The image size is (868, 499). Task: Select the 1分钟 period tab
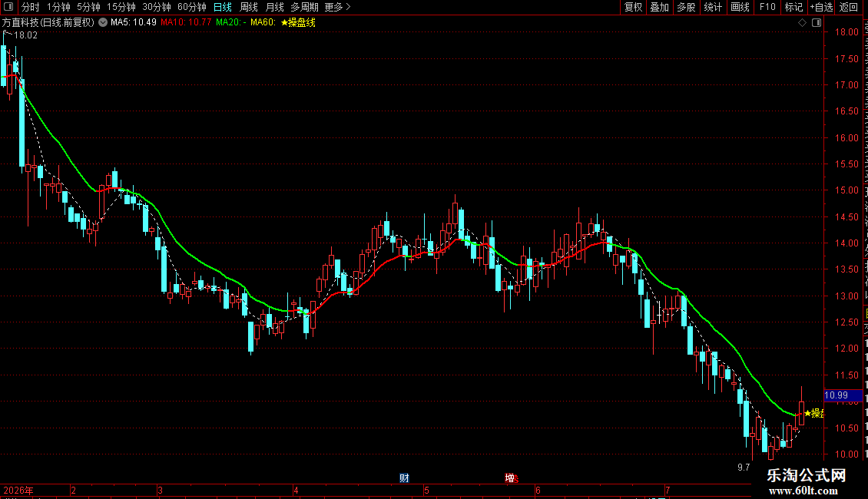[58, 7]
